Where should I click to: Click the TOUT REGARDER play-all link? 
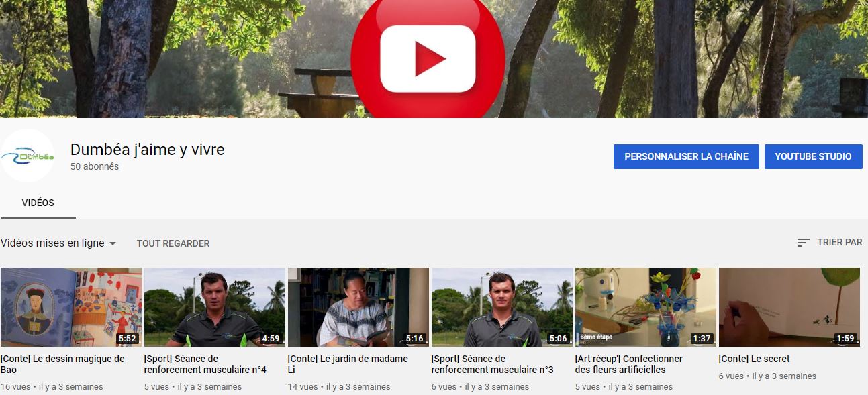(173, 243)
